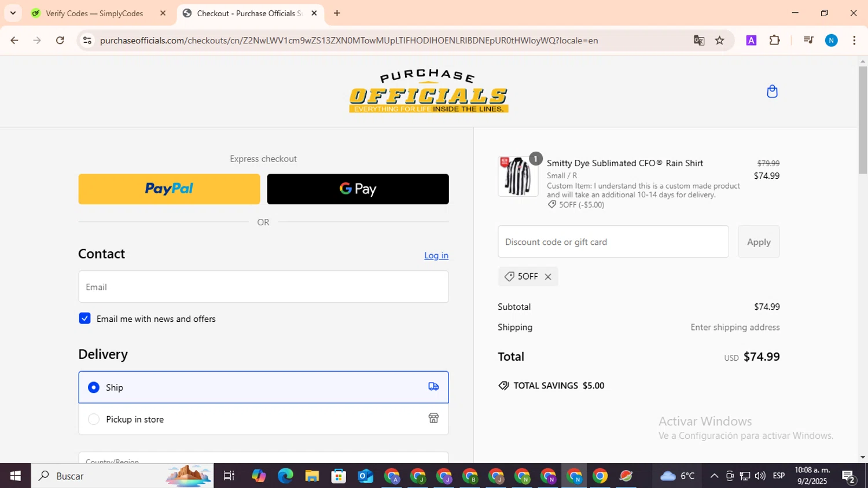Select the Pickup in store option

[263, 419]
